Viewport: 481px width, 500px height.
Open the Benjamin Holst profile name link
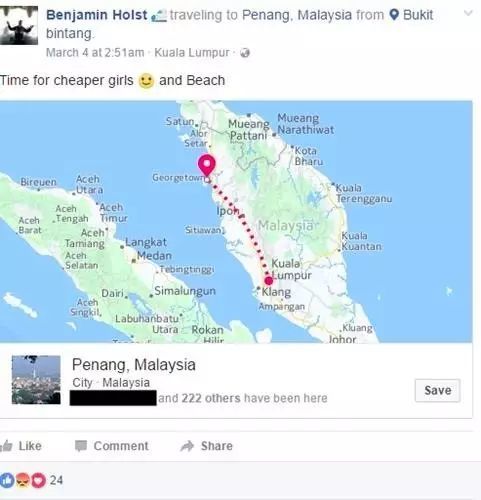point(97,15)
